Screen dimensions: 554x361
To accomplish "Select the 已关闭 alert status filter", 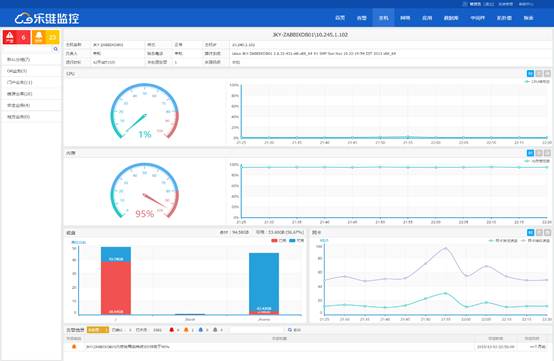I will click(x=148, y=330).
